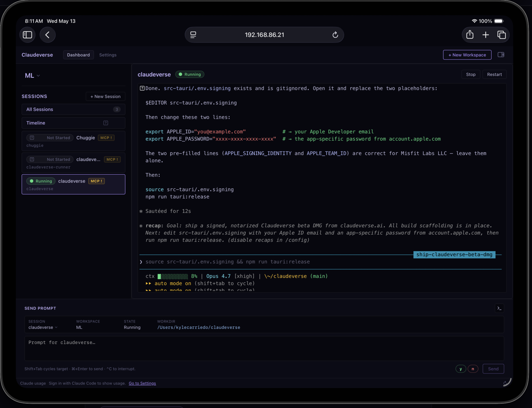Click the ship-claudeverse-beta-dmg label
This screenshot has width=532, height=408.
pos(454,254)
